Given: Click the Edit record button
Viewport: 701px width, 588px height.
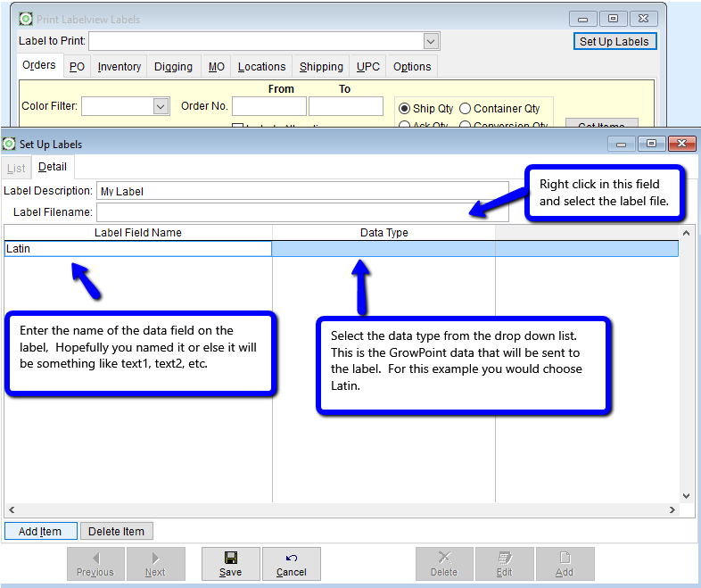Looking at the screenshot, I should (504, 564).
